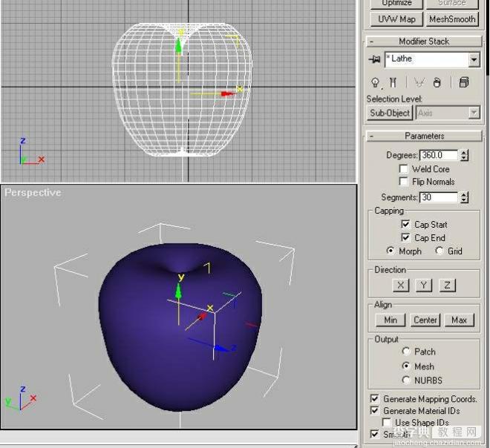Select Patch output radio button
Image resolution: width=490 pixels, height=448 pixels.
tap(406, 352)
